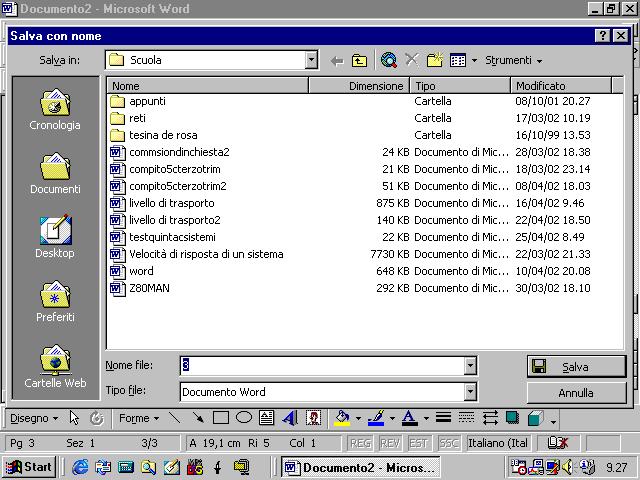Open the Fill Color dropdown arrow

pos(358,418)
